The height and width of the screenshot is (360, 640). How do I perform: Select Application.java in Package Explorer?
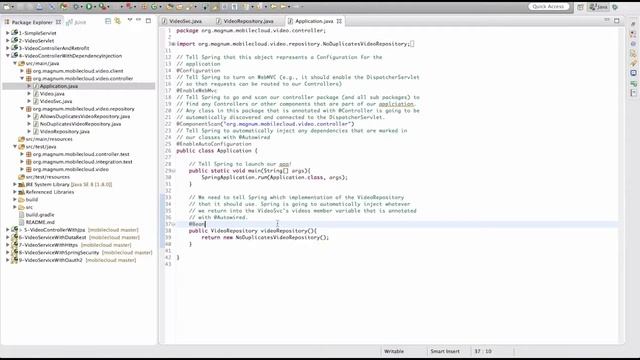point(59,86)
